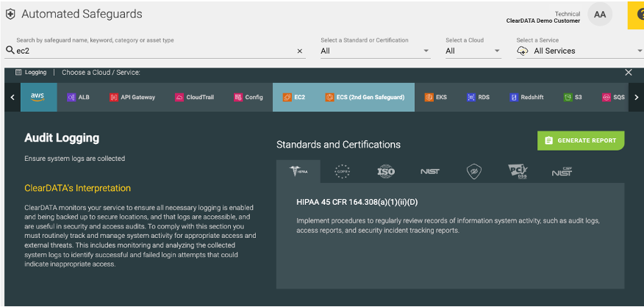This screenshot has height=307, width=644.
Task: Open the privacy shield standard tab
Action: [474, 172]
